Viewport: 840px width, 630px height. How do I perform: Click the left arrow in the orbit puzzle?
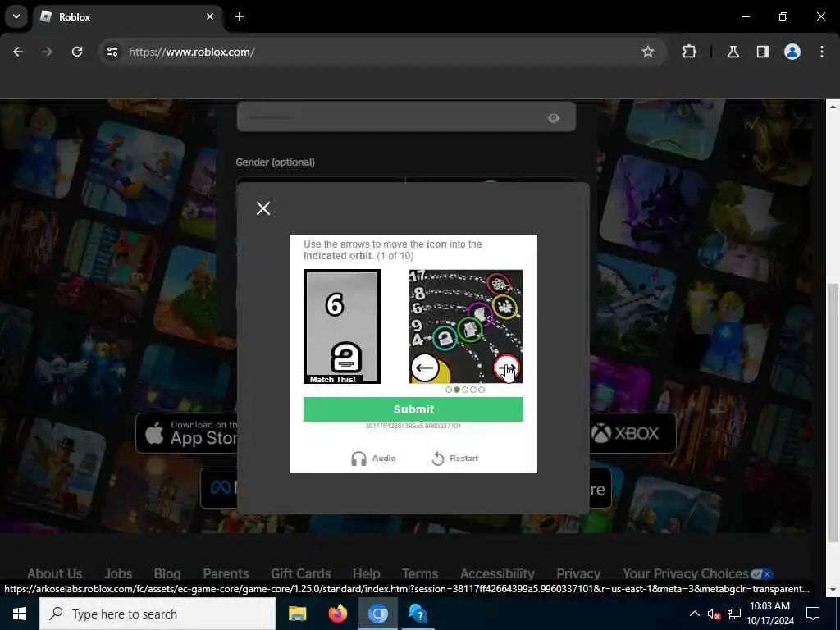[425, 368]
